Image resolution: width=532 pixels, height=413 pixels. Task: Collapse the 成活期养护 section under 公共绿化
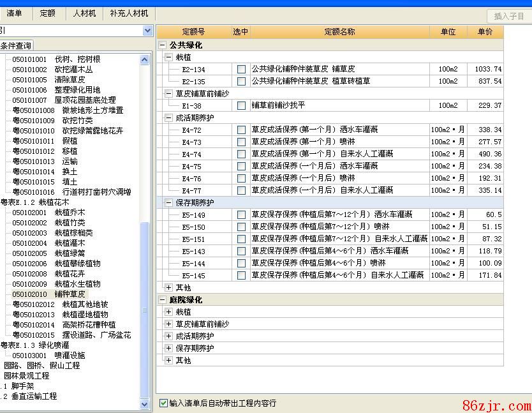pyautogui.click(x=168, y=118)
